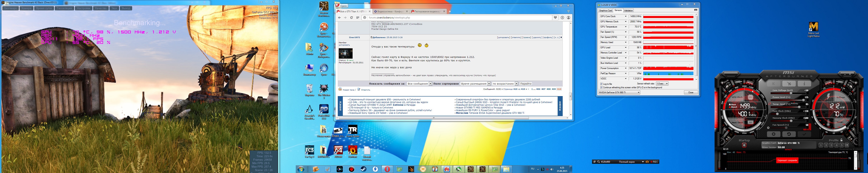Viewport: 868px width, 173px height.
Task: Open the GPU Temperature sensor dropdown
Action: (626, 27)
